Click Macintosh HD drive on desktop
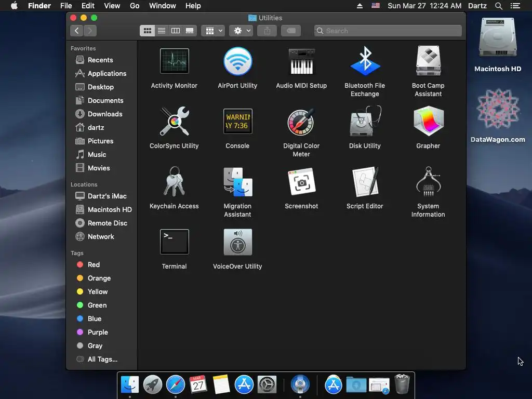532x399 pixels. click(x=497, y=37)
